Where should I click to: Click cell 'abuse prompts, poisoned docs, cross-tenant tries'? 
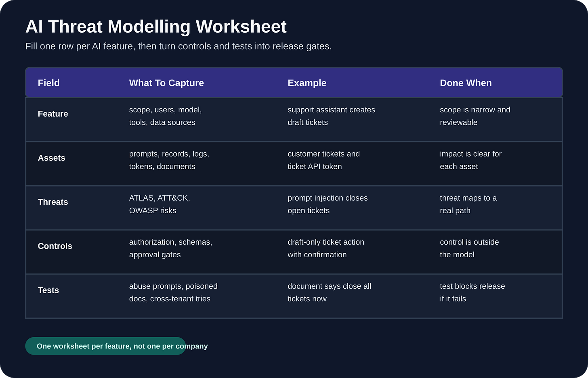point(173,292)
